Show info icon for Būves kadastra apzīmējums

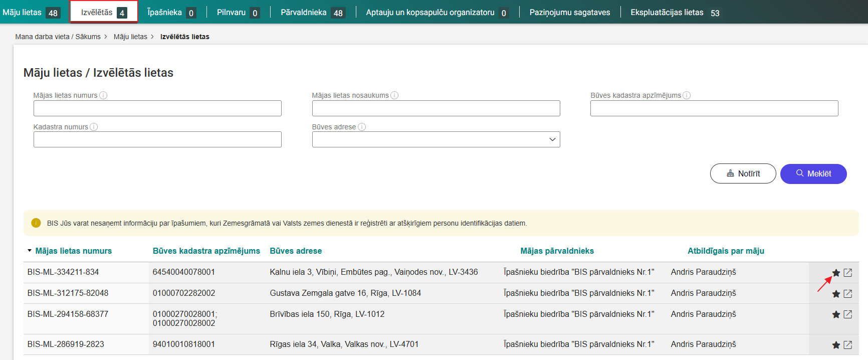[x=687, y=95]
